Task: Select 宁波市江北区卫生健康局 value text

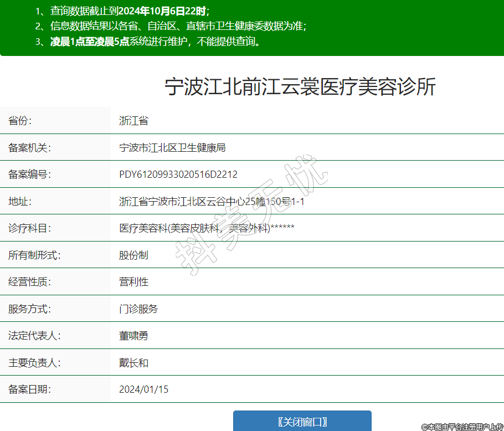Action: (x=172, y=148)
